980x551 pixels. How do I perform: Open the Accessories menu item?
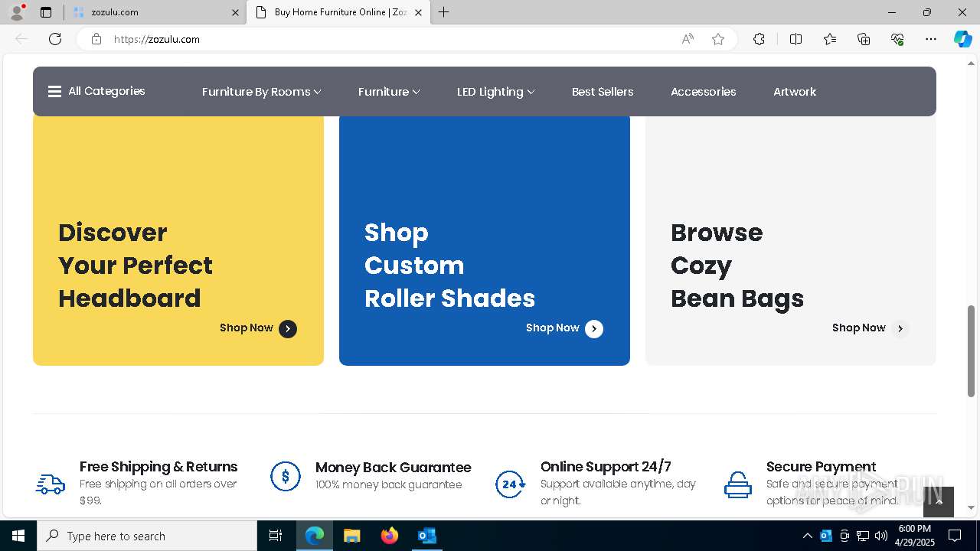pos(703,92)
